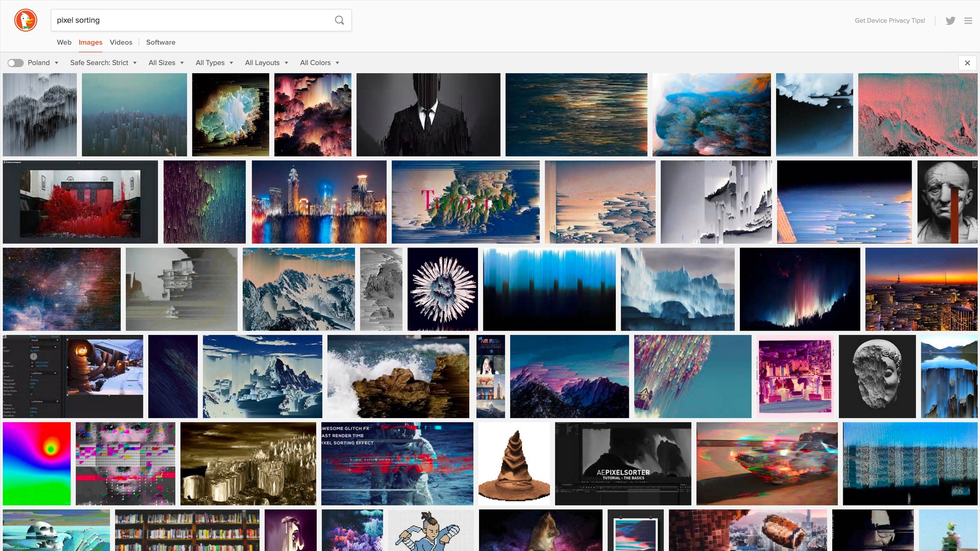Open the Safe Search: Strict dropdown
Image resolution: width=980 pixels, height=551 pixels.
pos(103,63)
